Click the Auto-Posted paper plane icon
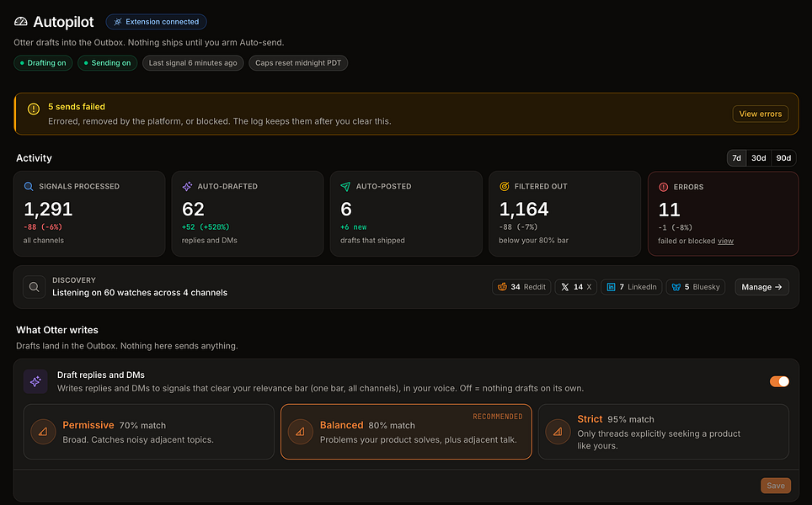This screenshot has width=812, height=505. click(x=345, y=186)
